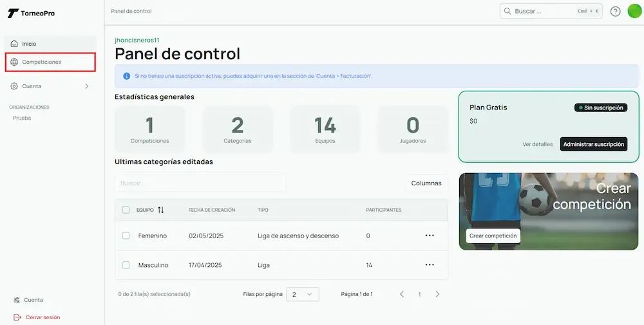Click the Competiciones globe icon
This screenshot has height=325, width=644.
pos(14,62)
